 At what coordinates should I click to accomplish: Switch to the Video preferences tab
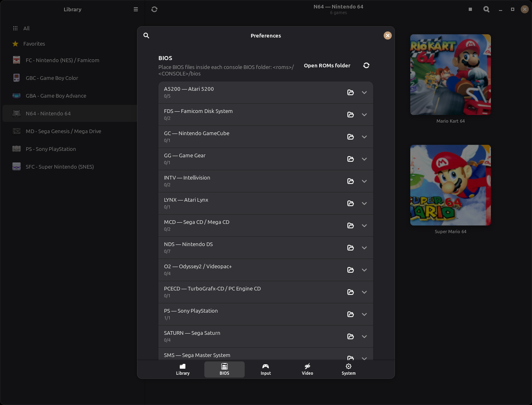point(308,369)
